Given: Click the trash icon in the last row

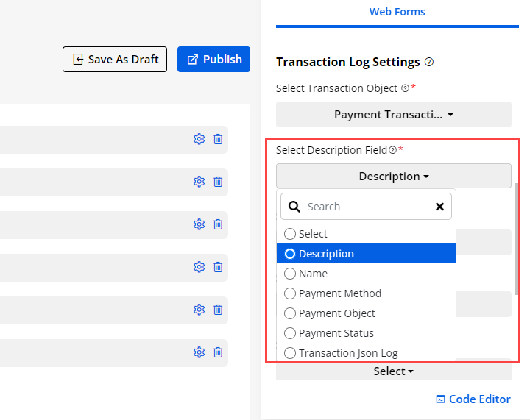Looking at the screenshot, I should point(218,352).
